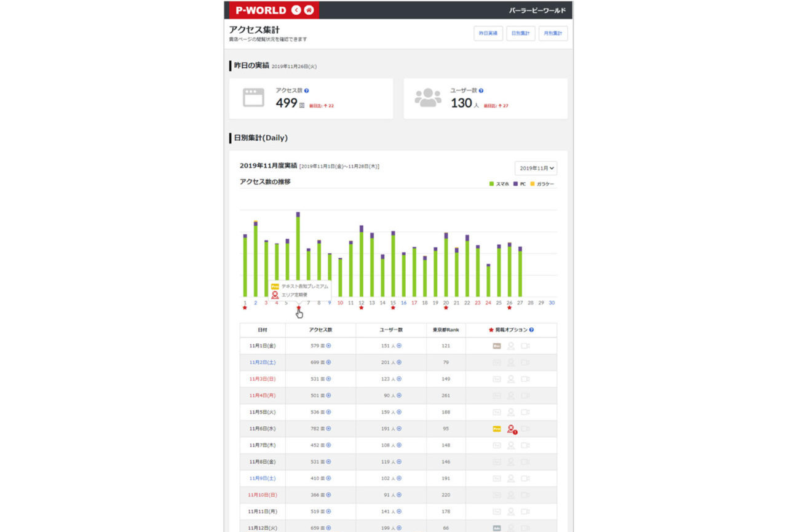Toggle the PC legend series in the chart
787x532 pixels.
click(520, 185)
